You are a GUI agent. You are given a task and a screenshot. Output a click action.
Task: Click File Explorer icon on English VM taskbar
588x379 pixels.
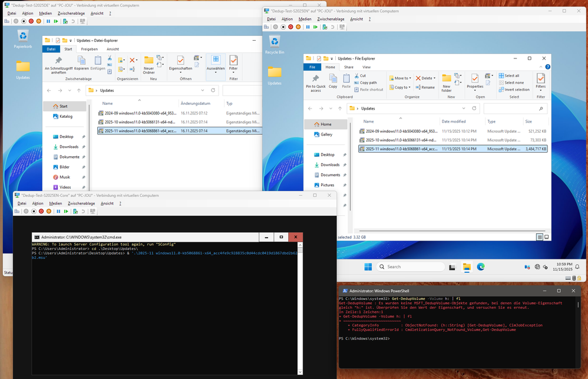pyautogui.click(x=467, y=267)
